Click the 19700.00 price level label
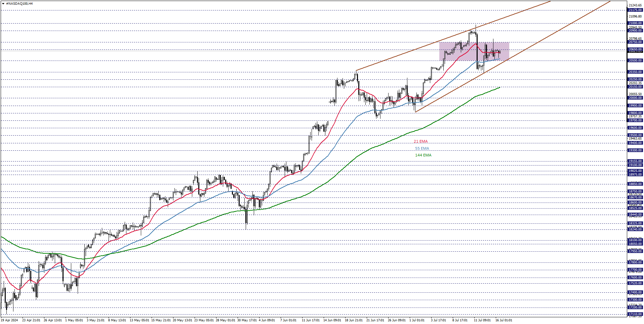Image resolution: width=644 pixels, height=324 pixels. pyautogui.click(x=635, y=120)
